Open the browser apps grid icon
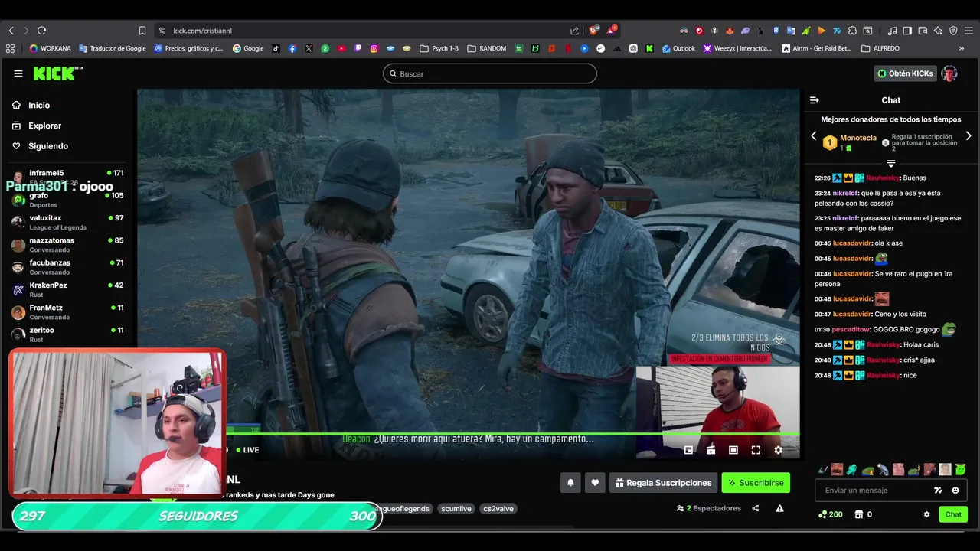 click(x=10, y=48)
